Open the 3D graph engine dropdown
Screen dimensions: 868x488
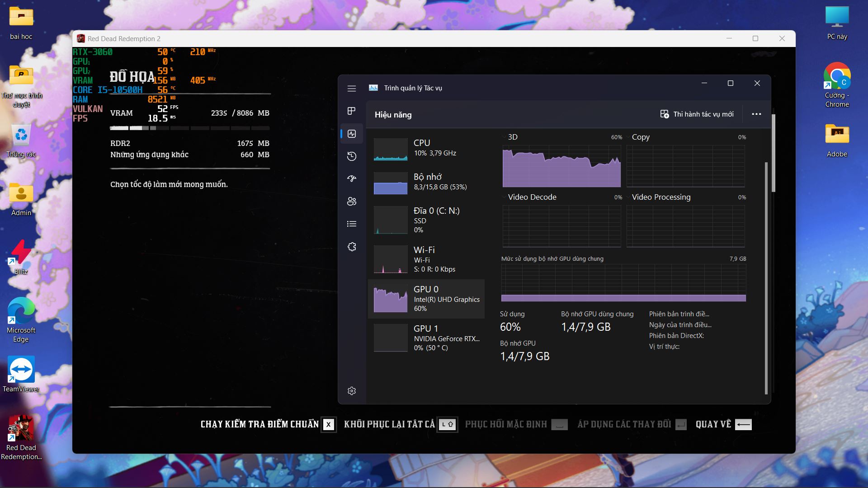[x=510, y=137]
